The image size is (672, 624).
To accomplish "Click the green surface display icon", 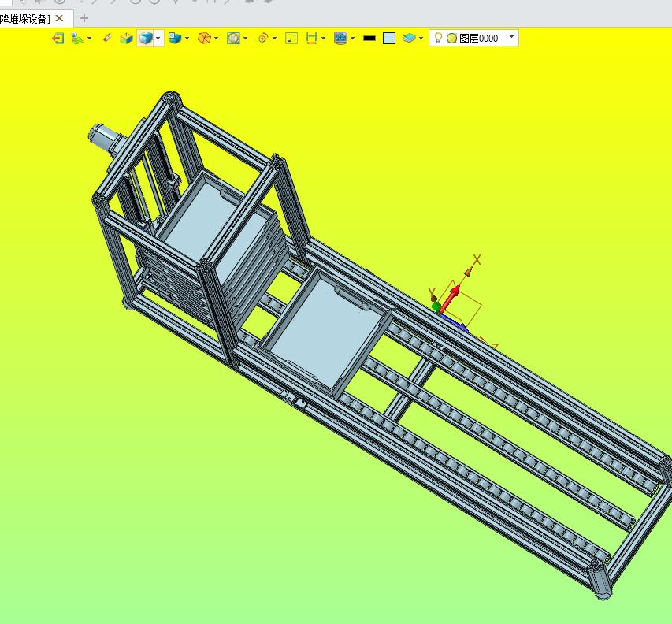I will pos(77,38).
